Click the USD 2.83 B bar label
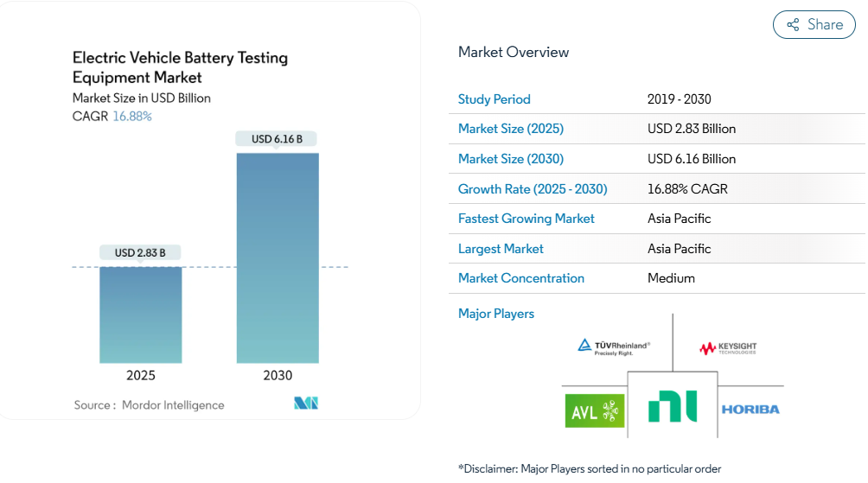 click(x=141, y=252)
